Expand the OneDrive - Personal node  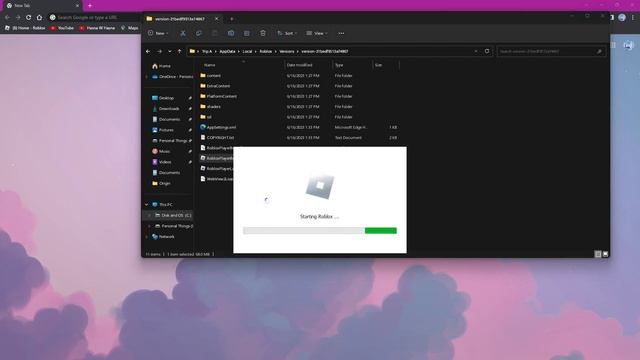click(147, 77)
